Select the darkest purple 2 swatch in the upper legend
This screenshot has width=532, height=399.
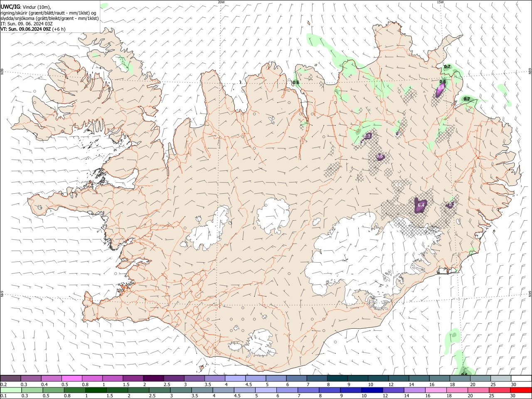click(153, 378)
